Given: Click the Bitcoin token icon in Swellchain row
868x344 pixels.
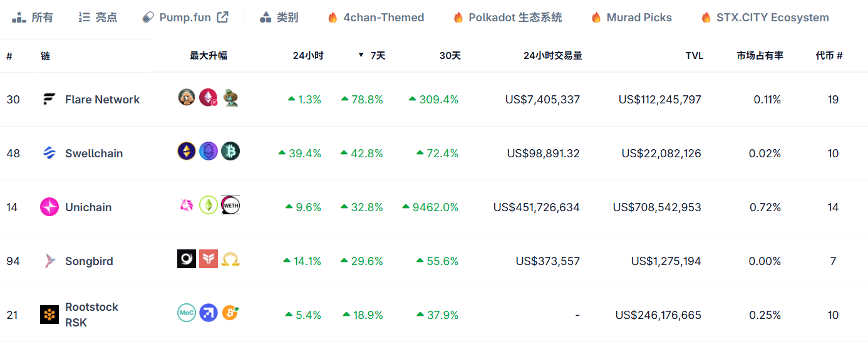Looking at the screenshot, I should click(230, 151).
